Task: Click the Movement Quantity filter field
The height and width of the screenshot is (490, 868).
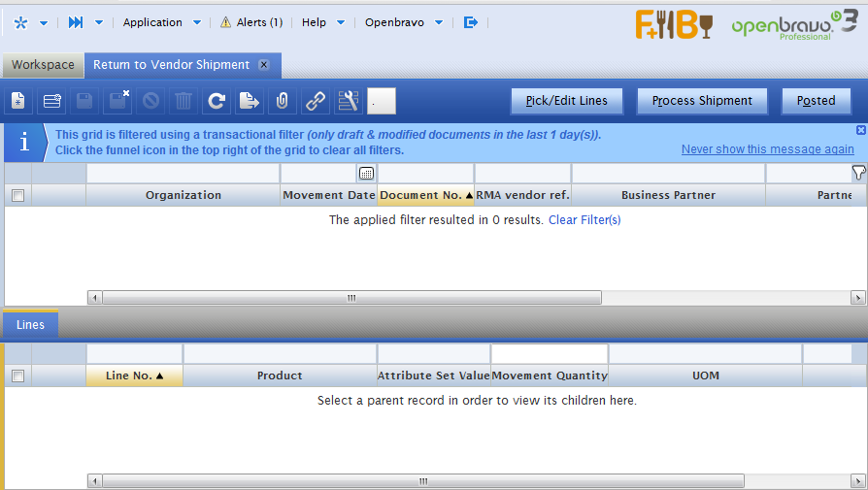Action: pos(550,354)
